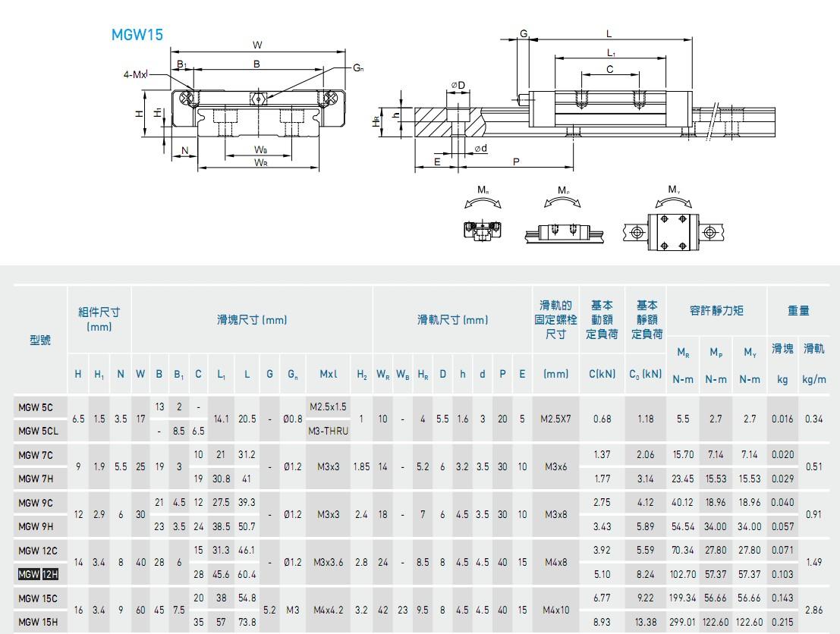The width and height of the screenshot is (840, 634).
Task: Click the MGW 5C model cell
Action: [36, 407]
